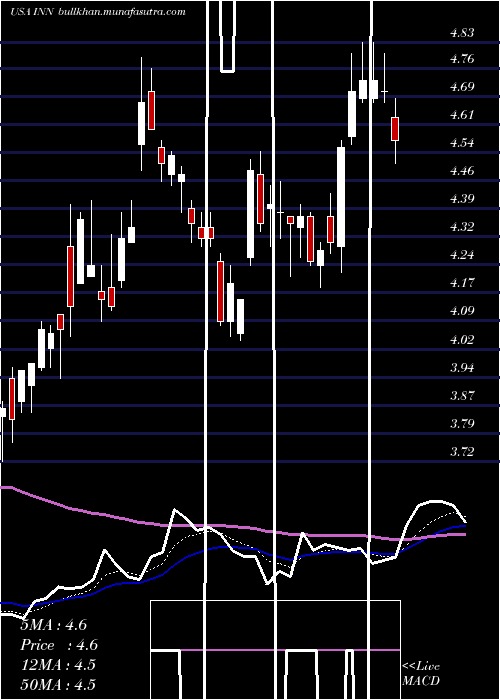This screenshot has width=500, height=700.
Task: Click the 4.54 price axis label
Action: click(462, 143)
